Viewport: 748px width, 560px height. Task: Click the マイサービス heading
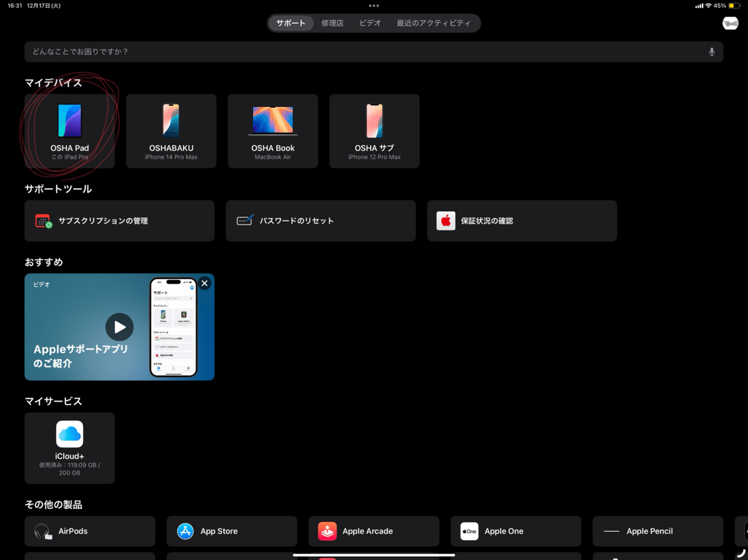(54, 401)
